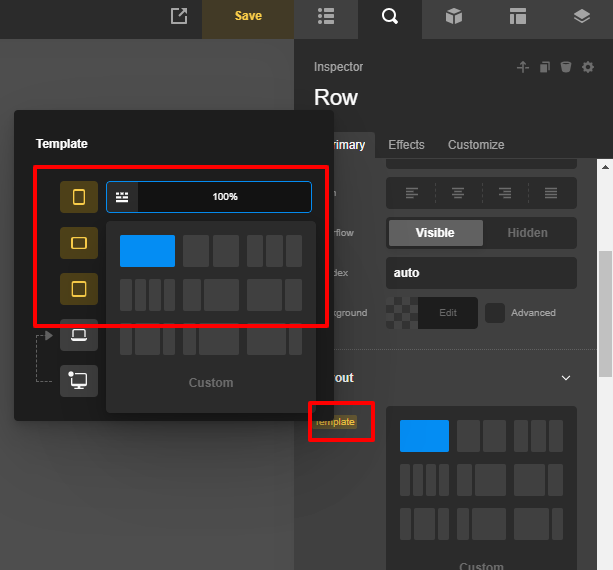Image resolution: width=613 pixels, height=570 pixels.
Task: Open the layout templates panel icon
Action: (517, 16)
